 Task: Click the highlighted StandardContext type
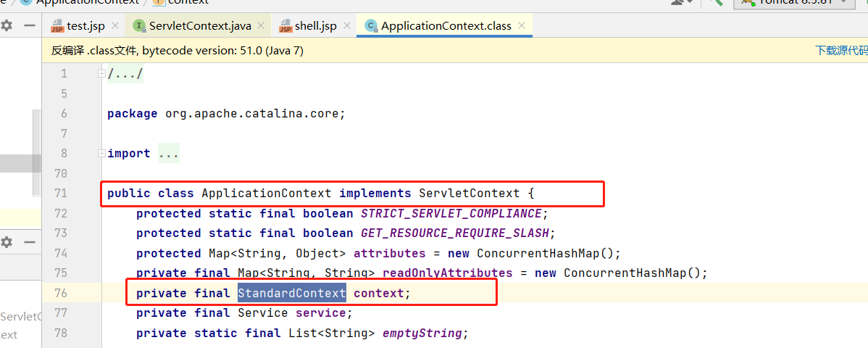click(x=291, y=293)
